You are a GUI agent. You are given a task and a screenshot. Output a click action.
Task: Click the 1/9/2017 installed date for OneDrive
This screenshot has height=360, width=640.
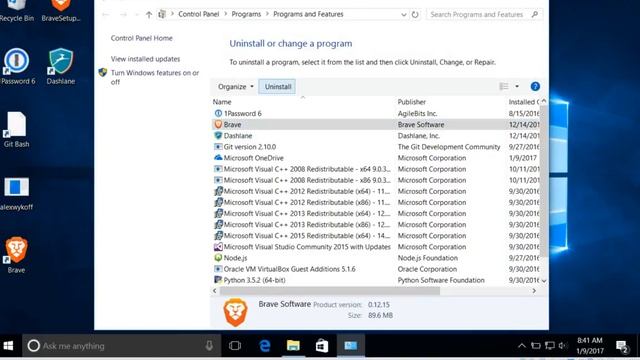click(522, 158)
